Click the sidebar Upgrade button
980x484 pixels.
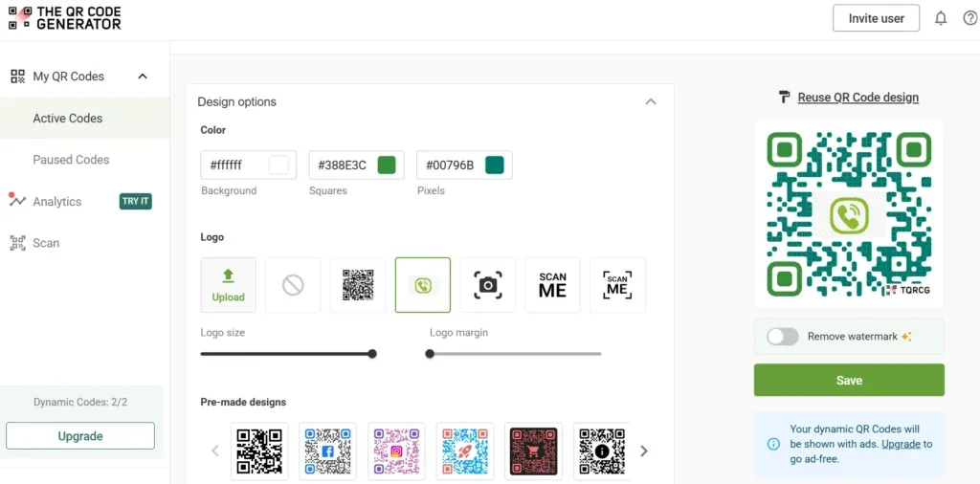coord(80,436)
